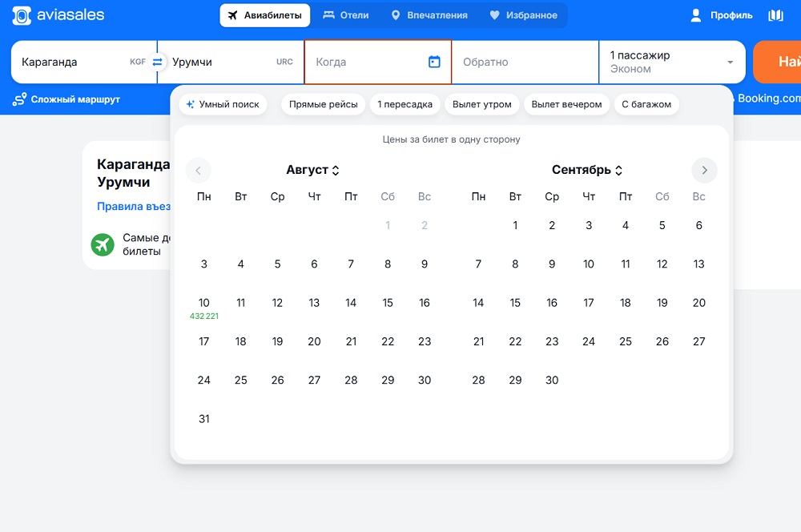Open the map guide icon
The image size is (801, 532).
[775, 15]
